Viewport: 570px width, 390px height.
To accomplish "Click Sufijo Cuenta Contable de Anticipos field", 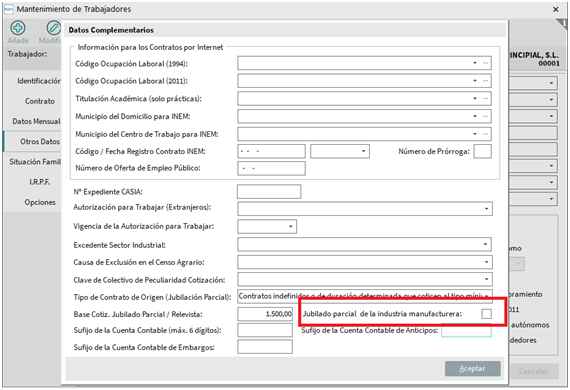I will [x=466, y=331].
